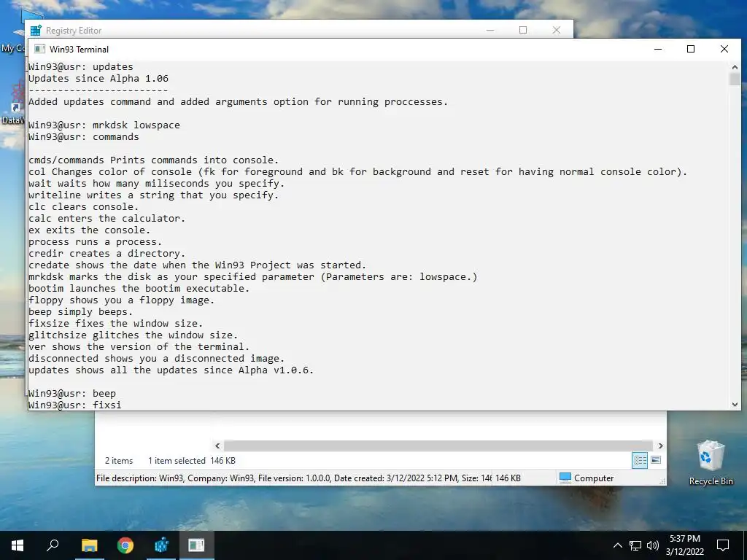Click 'ex exits the console.' line
Screen dimensions: 747x560
click(x=89, y=230)
